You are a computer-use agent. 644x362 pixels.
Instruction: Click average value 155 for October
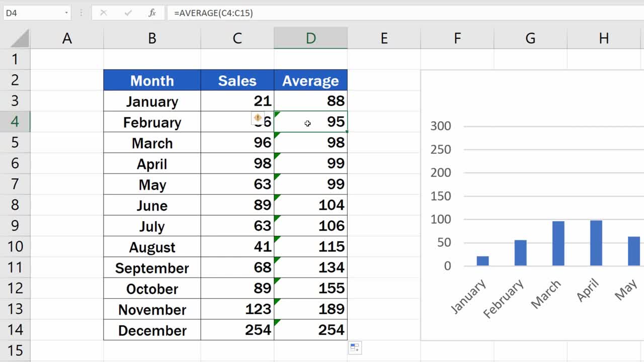(x=310, y=288)
